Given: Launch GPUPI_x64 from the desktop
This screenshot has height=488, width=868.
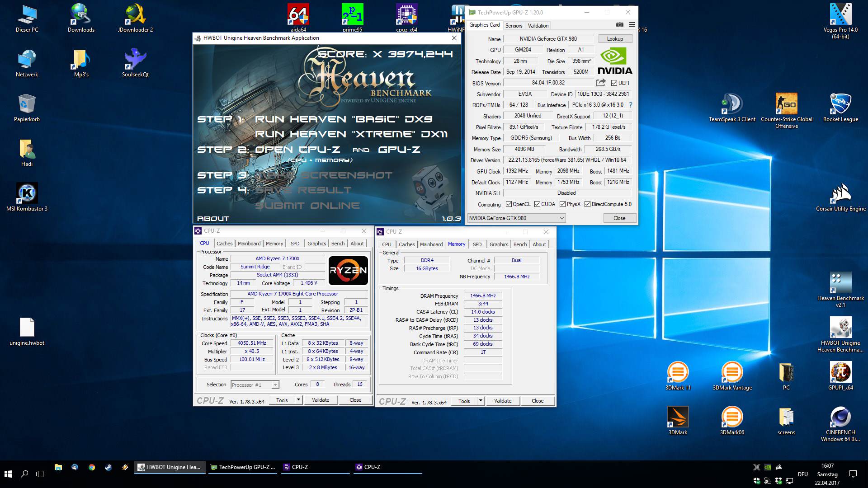Looking at the screenshot, I should coord(840,375).
